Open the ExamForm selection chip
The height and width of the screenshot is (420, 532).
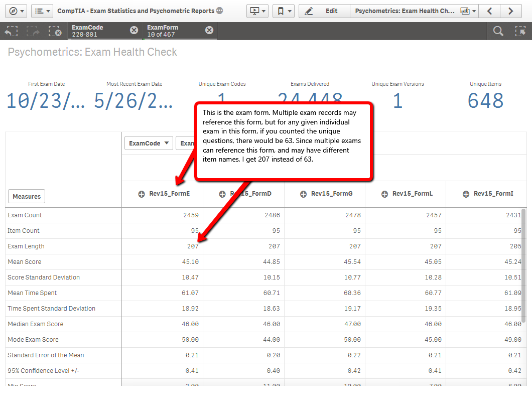point(174,31)
